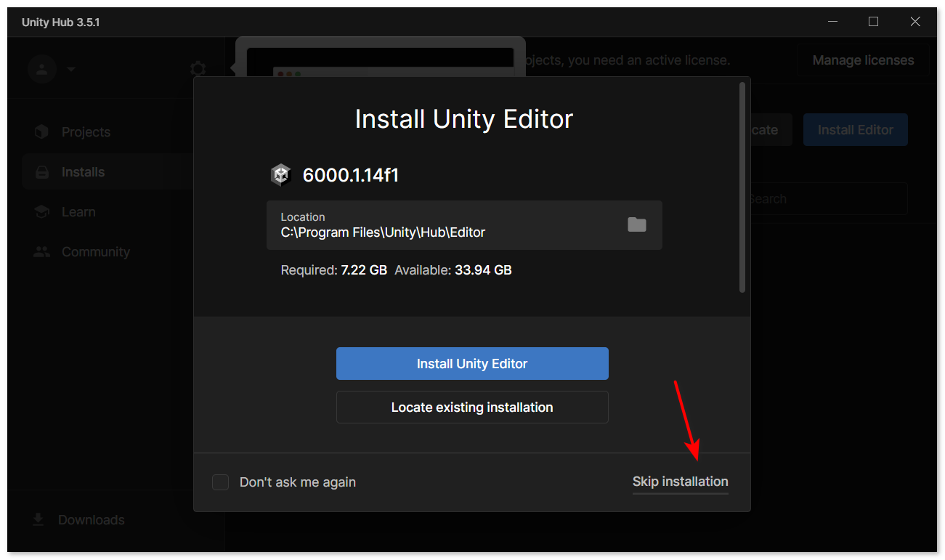Open Preferences gear icon in Unity Hub
This screenshot has height=560, width=945.
pos(198,69)
